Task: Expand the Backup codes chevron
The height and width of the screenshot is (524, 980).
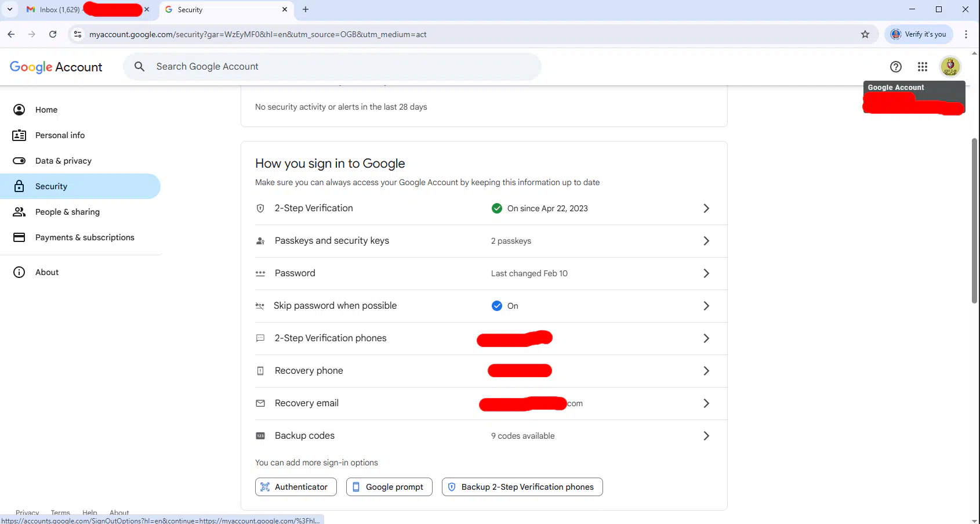Action: click(x=706, y=436)
